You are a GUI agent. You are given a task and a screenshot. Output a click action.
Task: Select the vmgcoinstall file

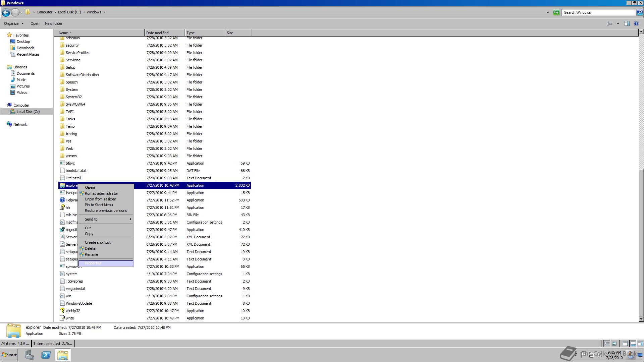[x=75, y=289]
